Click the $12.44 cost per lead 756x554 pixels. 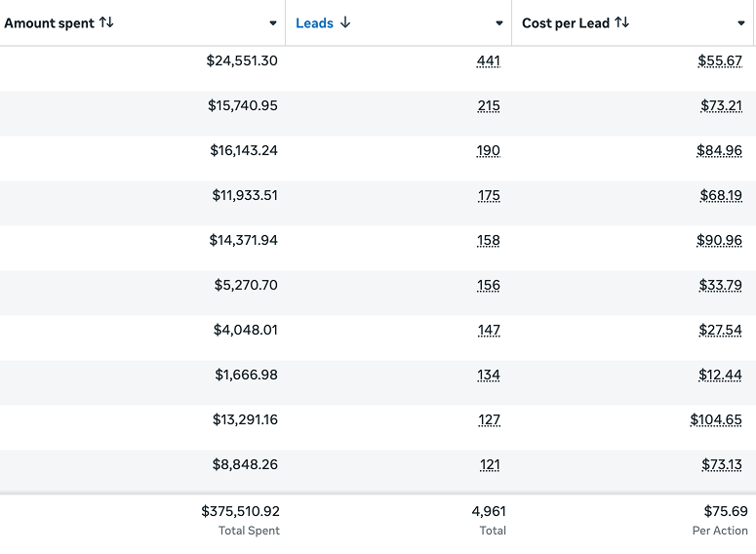[x=720, y=376]
